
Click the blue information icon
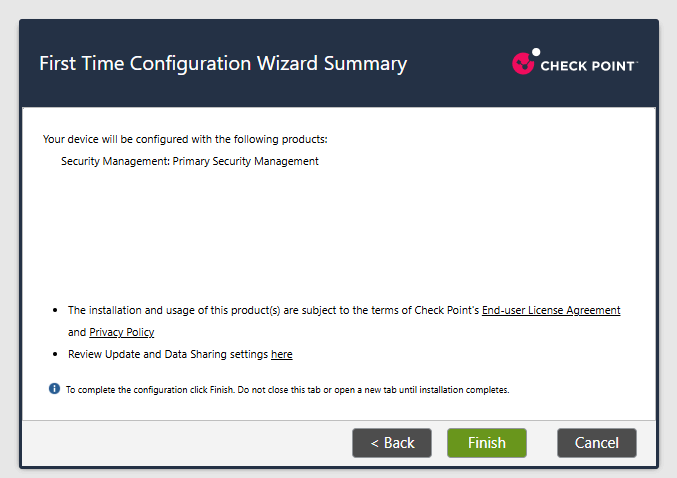54,389
